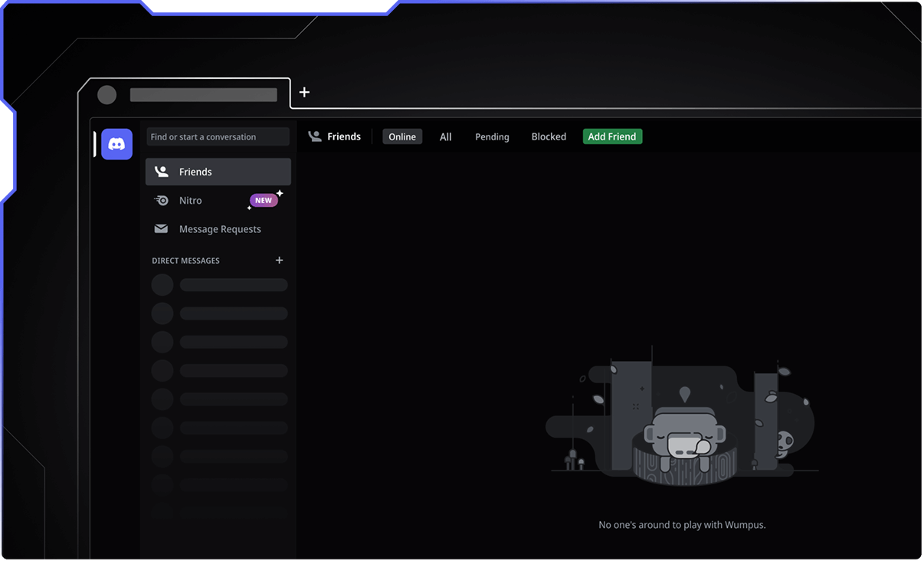The width and height of the screenshot is (924, 561).
Task: Click the Find or start a conversation field
Action: (218, 136)
